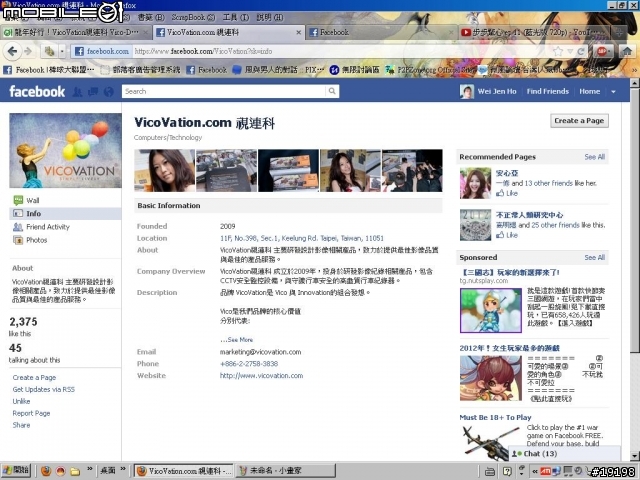
Task: Click Share link in sidebar
Action: click(21, 425)
